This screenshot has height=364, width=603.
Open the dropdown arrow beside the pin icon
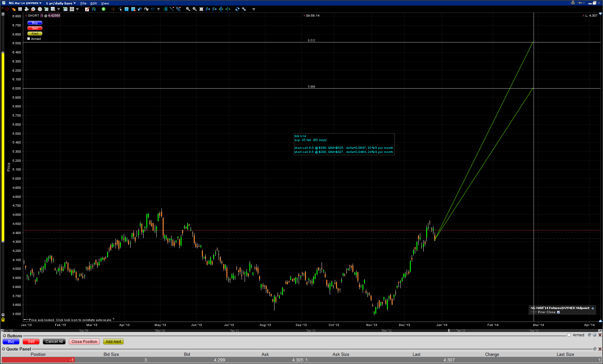tap(584, 3)
